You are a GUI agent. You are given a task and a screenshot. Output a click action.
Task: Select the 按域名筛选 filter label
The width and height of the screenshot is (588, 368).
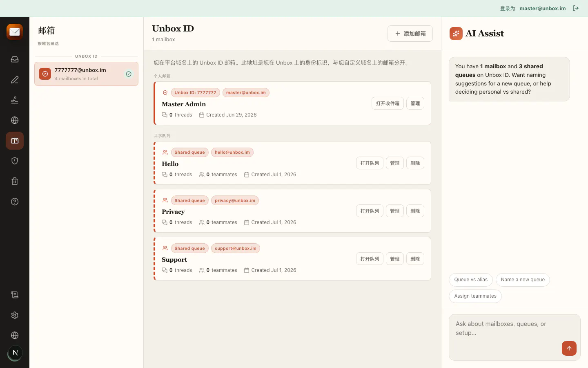pos(48,43)
